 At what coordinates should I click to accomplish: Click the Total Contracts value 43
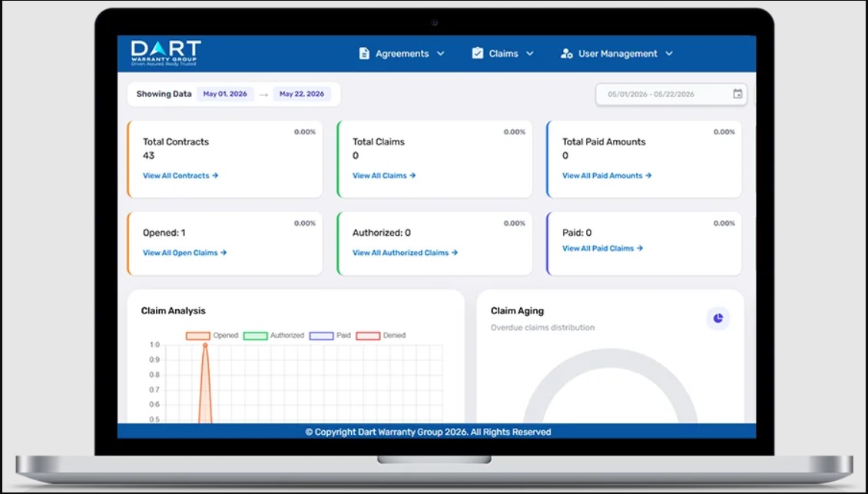(x=148, y=156)
